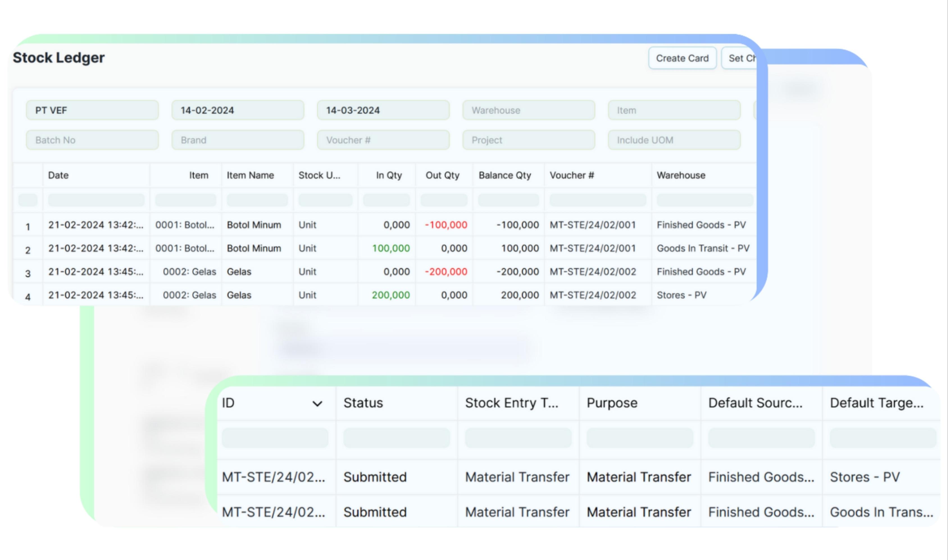This screenshot has width=948, height=560.
Task: Click the Create Card button
Action: coord(682,58)
